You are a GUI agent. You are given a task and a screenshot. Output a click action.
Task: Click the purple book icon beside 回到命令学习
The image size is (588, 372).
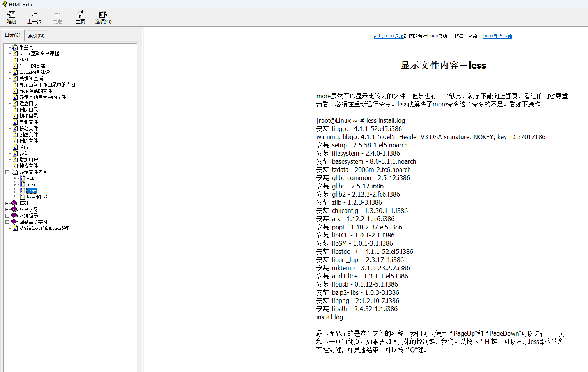[15, 222]
